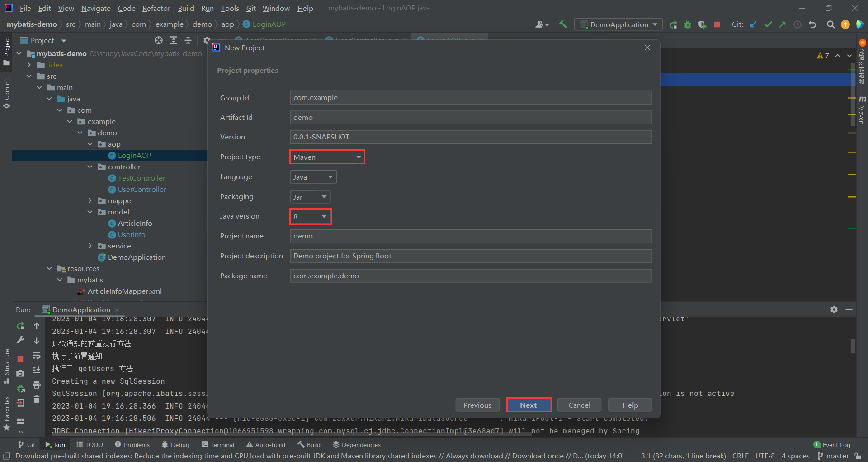Stop the running application in toolbar
The height and width of the screenshot is (462, 868).
tap(717, 24)
